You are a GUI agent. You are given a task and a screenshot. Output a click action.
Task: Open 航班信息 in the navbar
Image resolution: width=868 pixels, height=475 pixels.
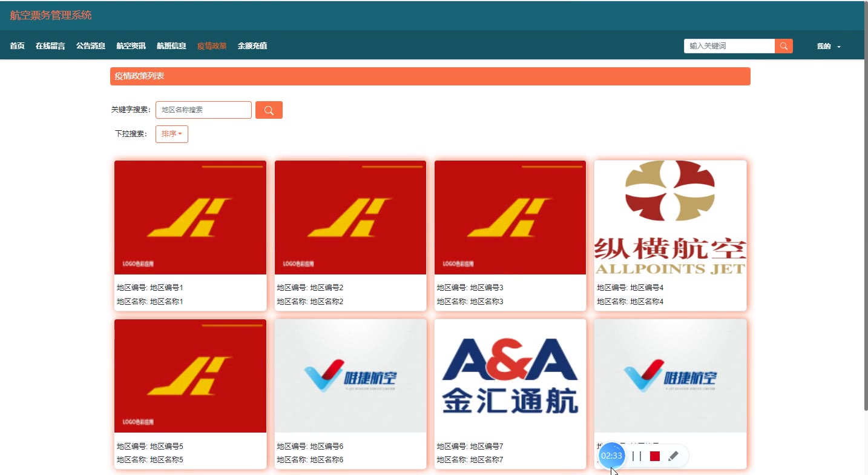point(171,46)
